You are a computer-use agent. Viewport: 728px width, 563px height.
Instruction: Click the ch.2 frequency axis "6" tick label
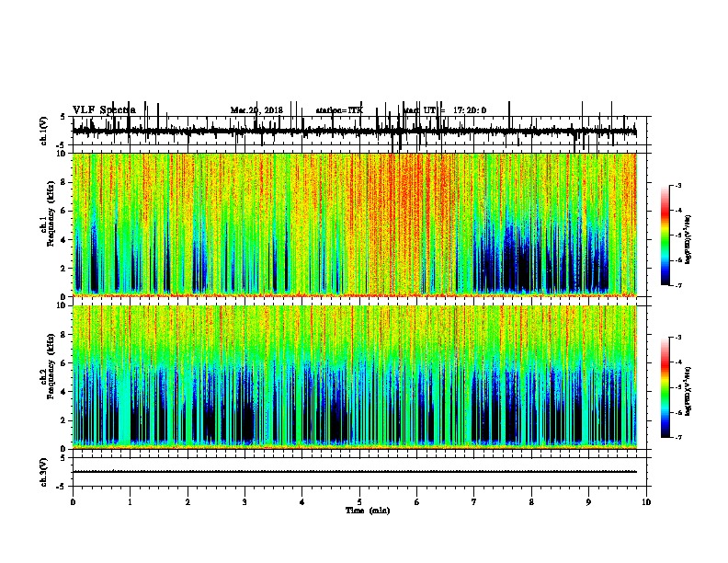click(x=64, y=363)
